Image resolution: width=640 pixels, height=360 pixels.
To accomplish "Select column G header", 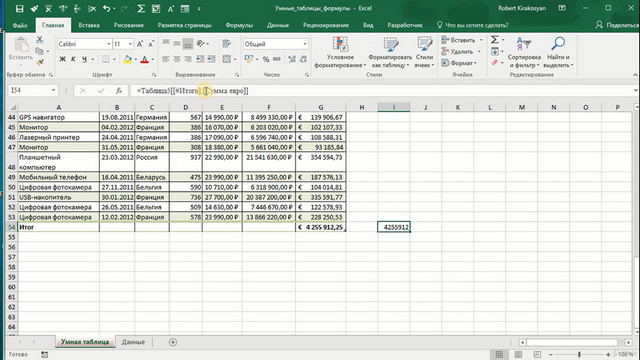I will pyautogui.click(x=320, y=107).
